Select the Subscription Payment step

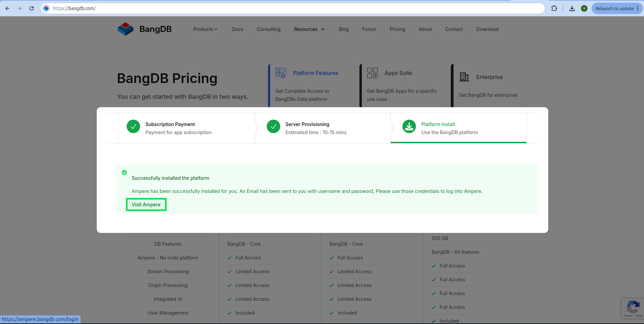click(x=186, y=128)
